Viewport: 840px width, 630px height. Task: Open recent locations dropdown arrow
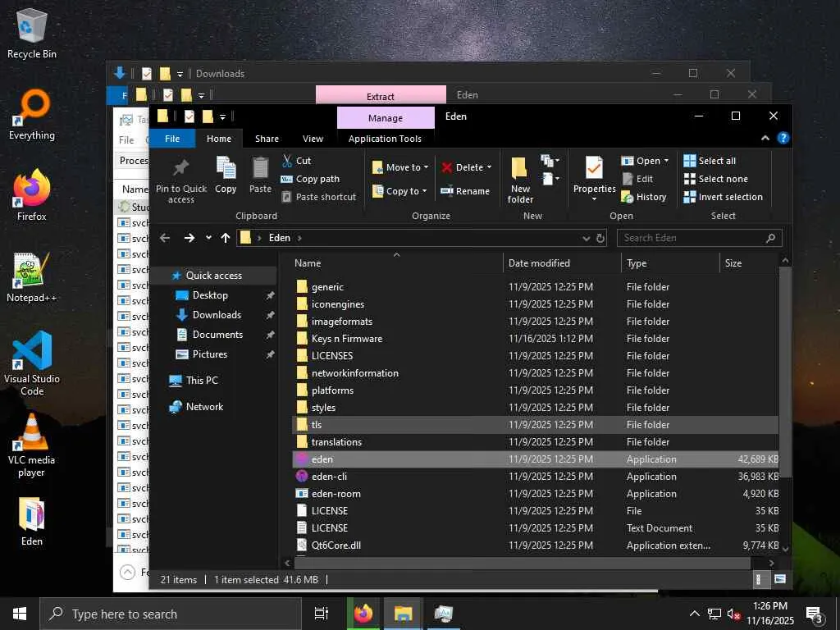[208, 238]
